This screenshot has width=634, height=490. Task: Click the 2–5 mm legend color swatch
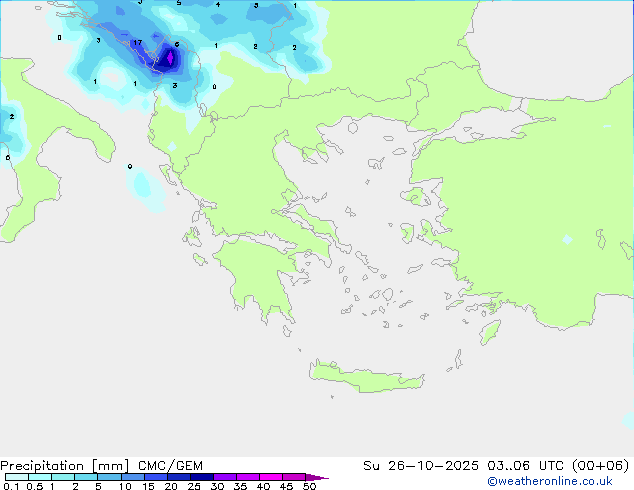86,477
